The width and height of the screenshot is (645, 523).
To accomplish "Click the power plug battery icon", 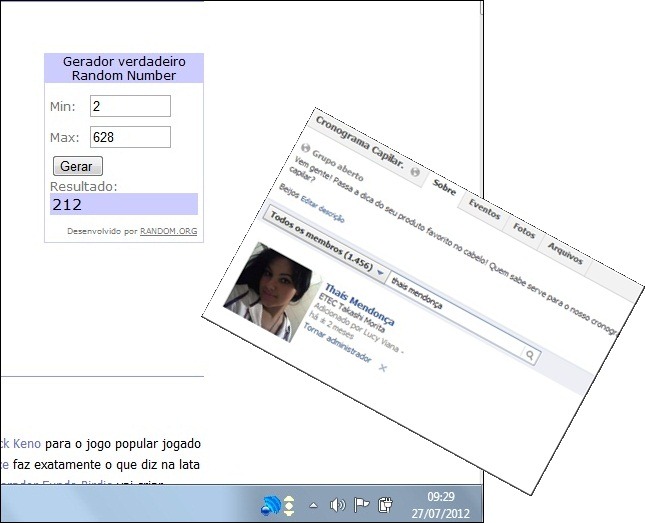I will point(385,505).
